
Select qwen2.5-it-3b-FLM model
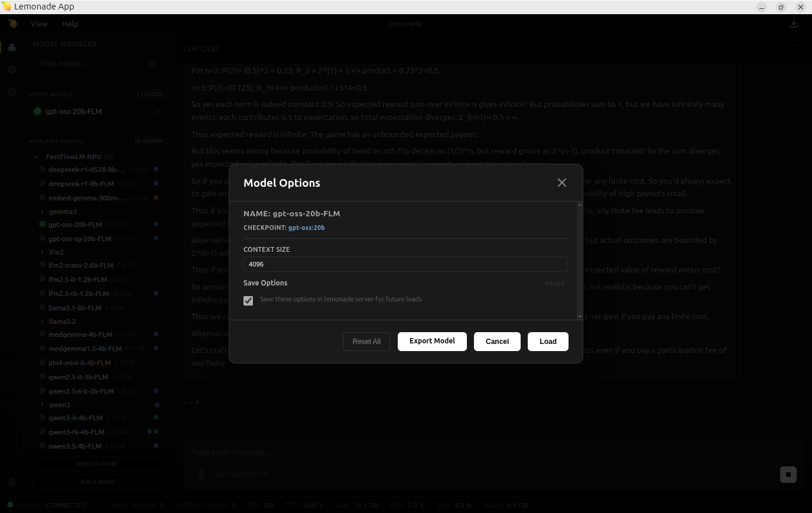(79, 377)
